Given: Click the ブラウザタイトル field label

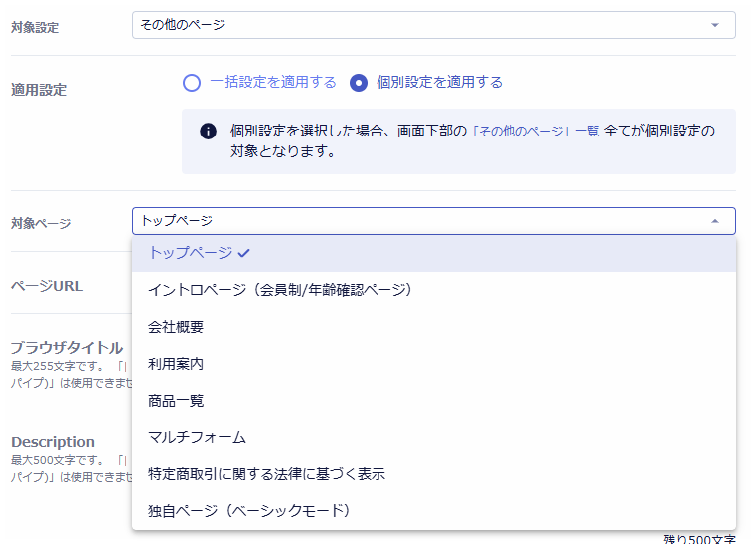Looking at the screenshot, I should (67, 348).
